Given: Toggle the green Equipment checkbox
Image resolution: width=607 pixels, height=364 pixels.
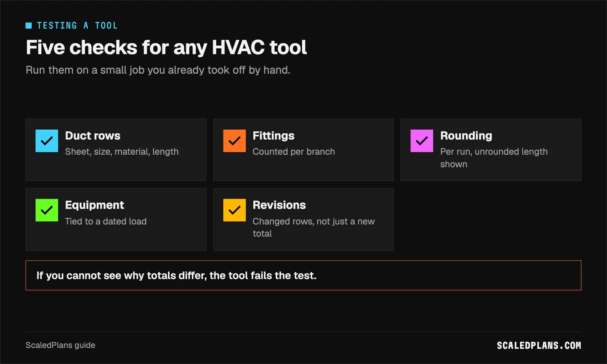Looking at the screenshot, I should click(47, 210).
